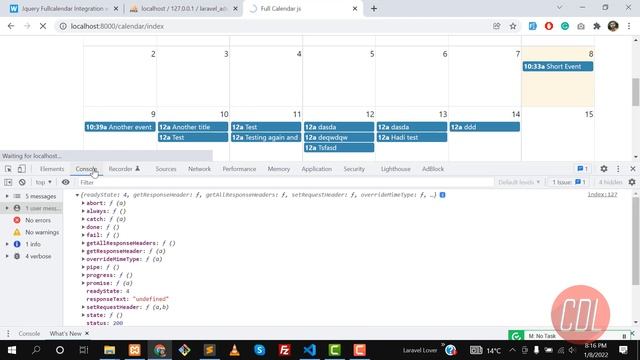This screenshot has height=360, width=640.
Task: Switch to the Recorder tab
Action: click(x=124, y=169)
